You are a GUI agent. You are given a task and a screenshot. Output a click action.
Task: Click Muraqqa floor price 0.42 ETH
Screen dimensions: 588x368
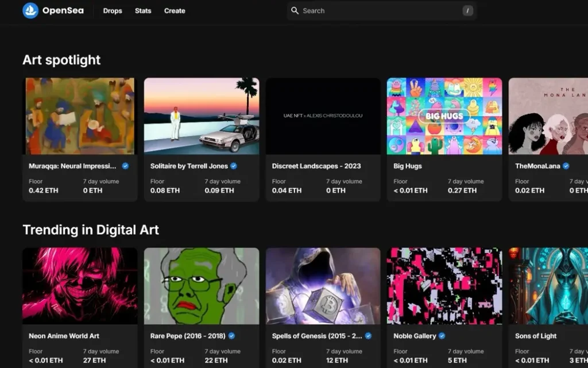44,190
